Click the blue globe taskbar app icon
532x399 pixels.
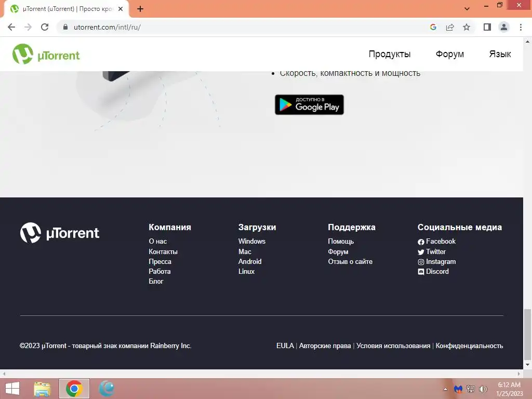pyautogui.click(x=106, y=389)
